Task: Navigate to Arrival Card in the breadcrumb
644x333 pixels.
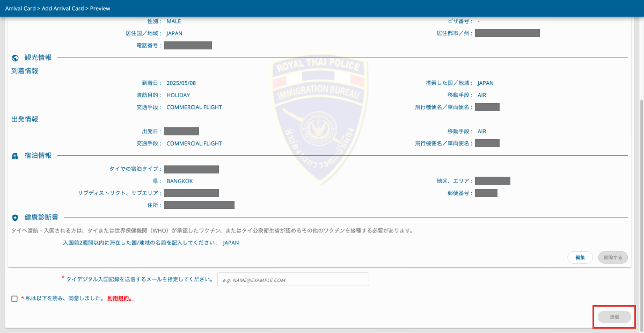Action: point(20,8)
